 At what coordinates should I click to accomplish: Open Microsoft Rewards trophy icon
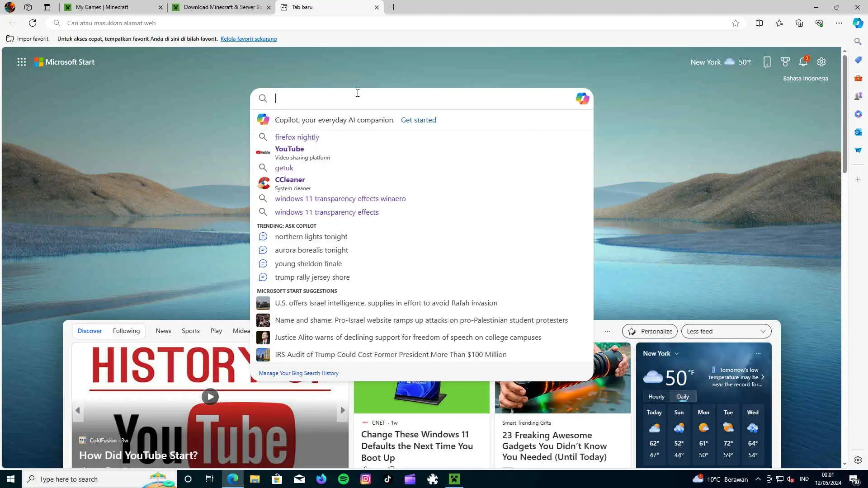coord(785,62)
